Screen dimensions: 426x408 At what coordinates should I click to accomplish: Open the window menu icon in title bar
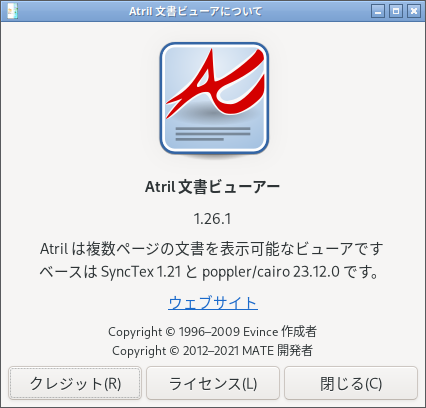(12, 11)
